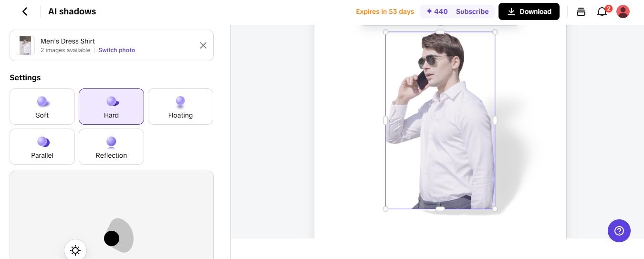
Task: Click the sun light source icon
Action: (75, 250)
